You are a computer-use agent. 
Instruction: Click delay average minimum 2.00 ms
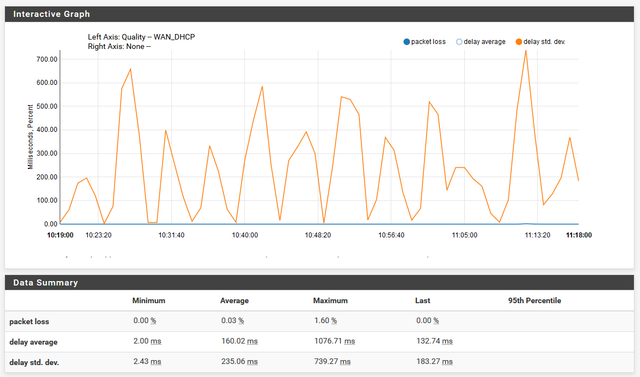tap(147, 341)
